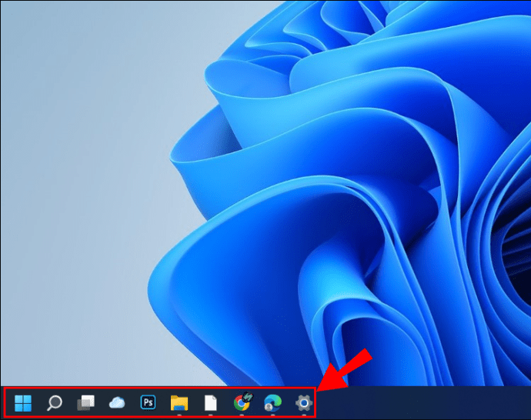Viewport: 531px width, 420px height.
Task: Click the empty gray desktop area on left
Action: pos(69,192)
